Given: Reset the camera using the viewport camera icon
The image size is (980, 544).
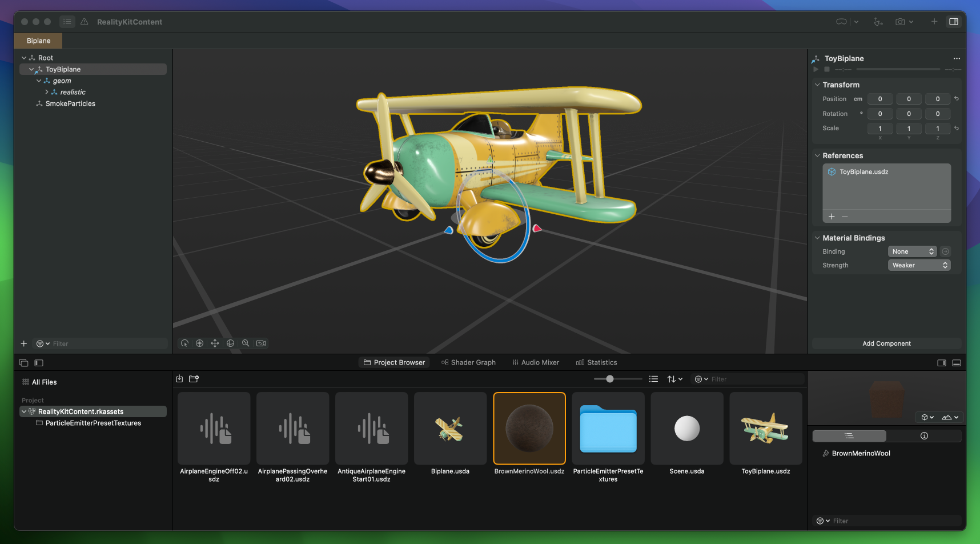Looking at the screenshot, I should pos(261,343).
